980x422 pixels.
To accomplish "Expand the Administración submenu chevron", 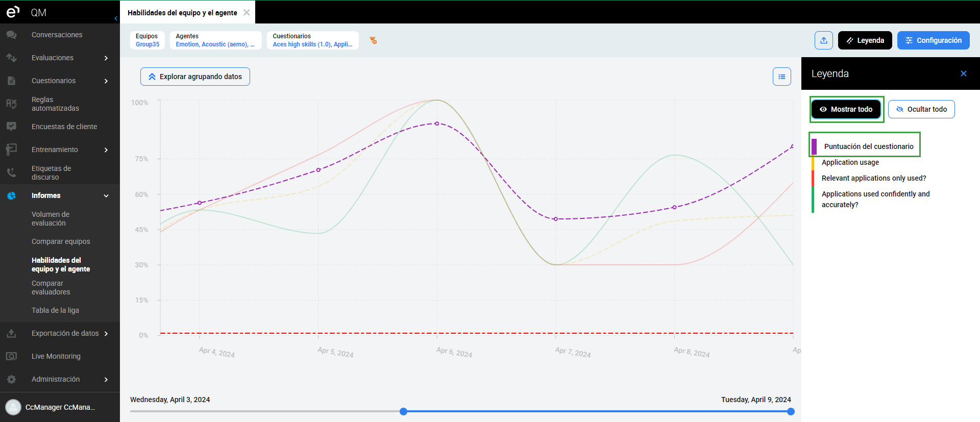I will click(x=106, y=380).
